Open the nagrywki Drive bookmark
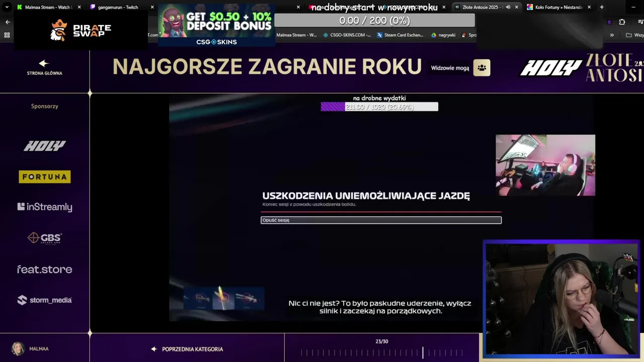The image size is (644, 362). point(443,35)
